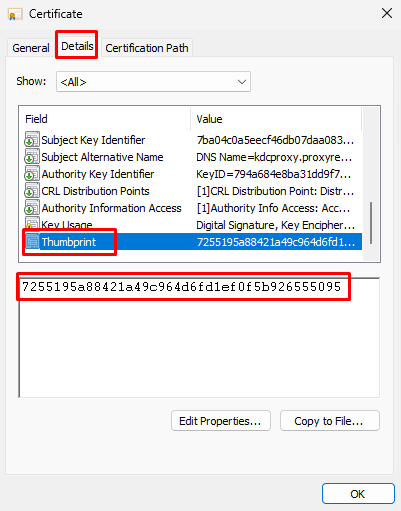Click the Subject Key Identifier field icon
This screenshot has width=401, height=511.
tap(32, 139)
